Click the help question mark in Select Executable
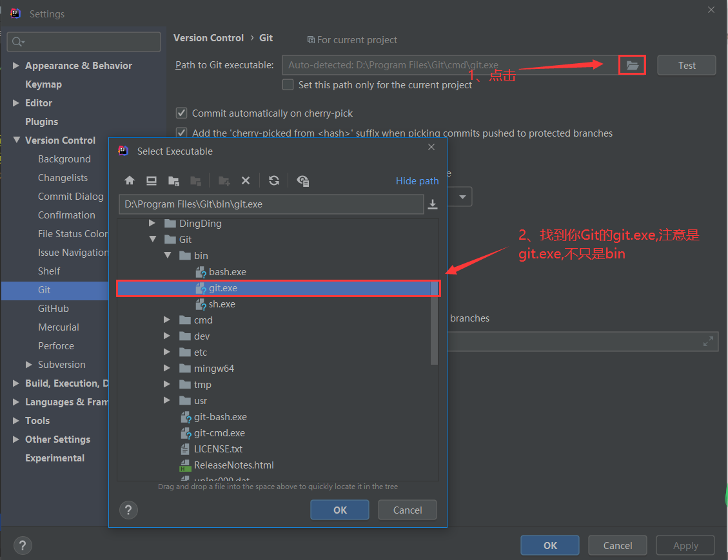Image resolution: width=728 pixels, height=560 pixels. (128, 510)
